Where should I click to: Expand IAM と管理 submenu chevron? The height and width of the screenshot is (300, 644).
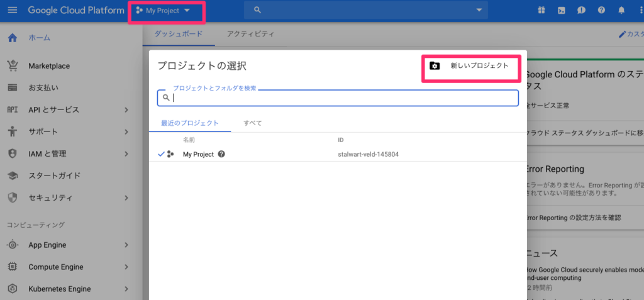(126, 153)
